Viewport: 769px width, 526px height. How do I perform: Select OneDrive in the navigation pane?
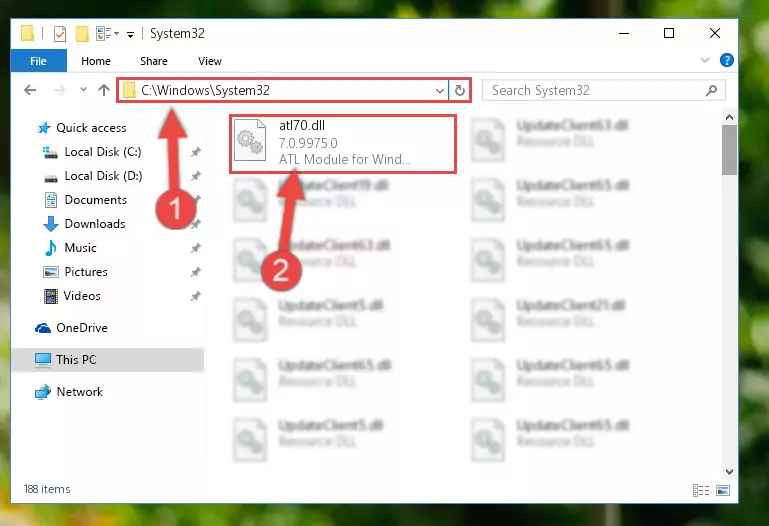(x=82, y=328)
